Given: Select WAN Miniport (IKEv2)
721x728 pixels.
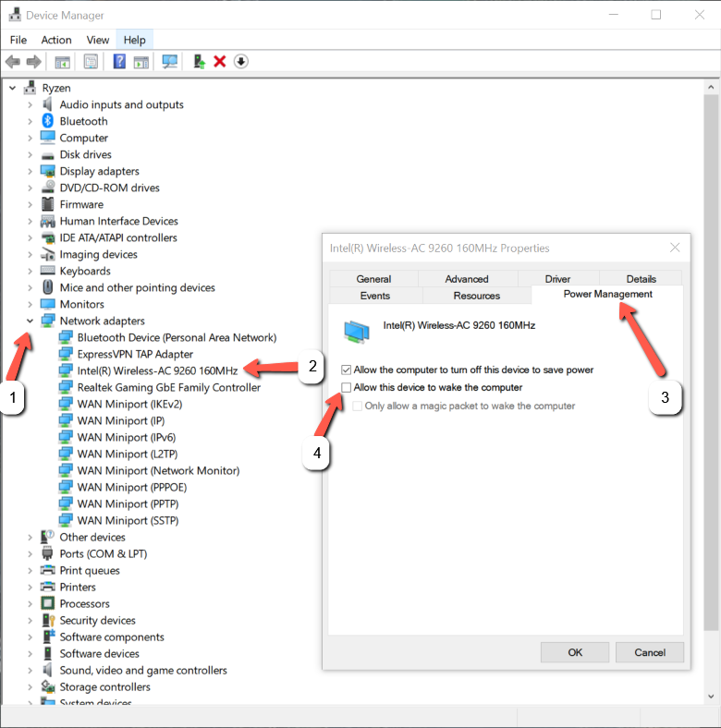Looking at the screenshot, I should point(129,404).
